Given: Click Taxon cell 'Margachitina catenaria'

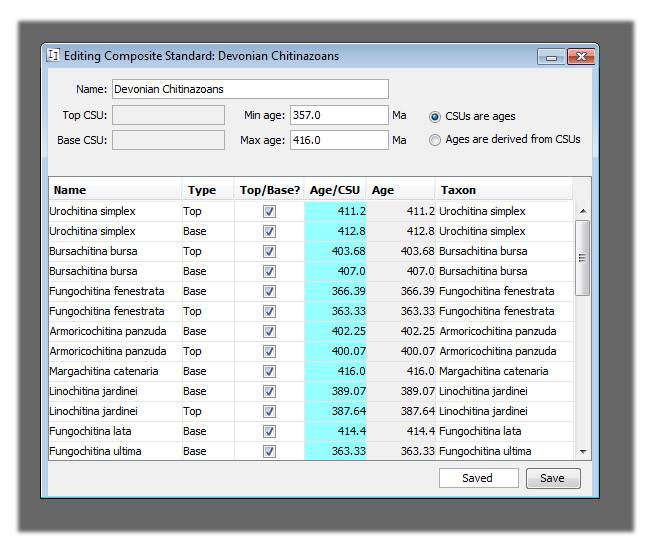Looking at the screenshot, I should tap(504, 371).
